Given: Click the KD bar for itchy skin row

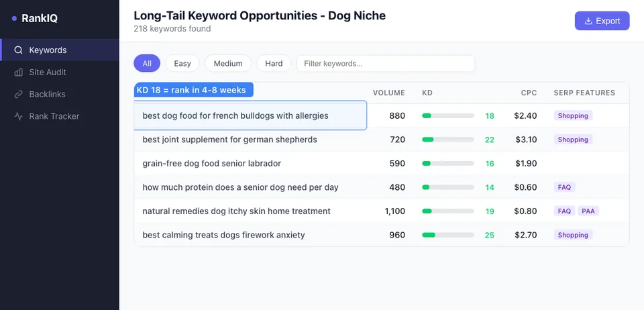Looking at the screenshot, I should click(447, 211).
